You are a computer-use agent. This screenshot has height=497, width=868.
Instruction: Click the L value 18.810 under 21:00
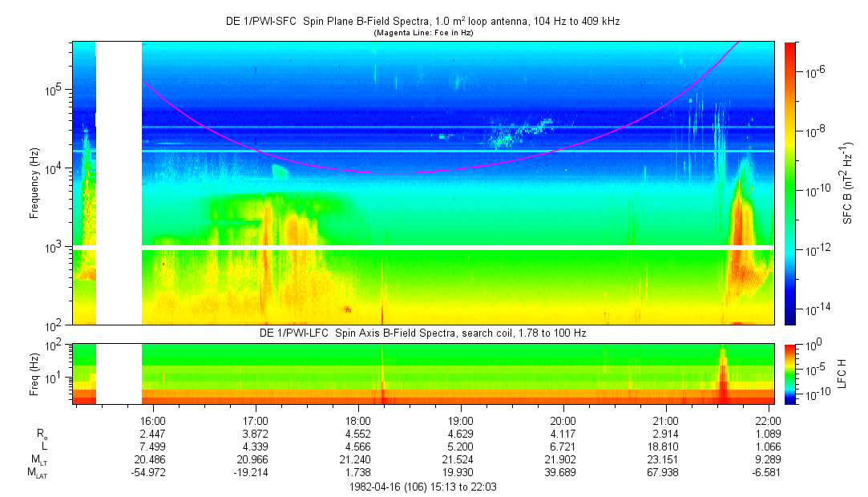[x=665, y=447]
